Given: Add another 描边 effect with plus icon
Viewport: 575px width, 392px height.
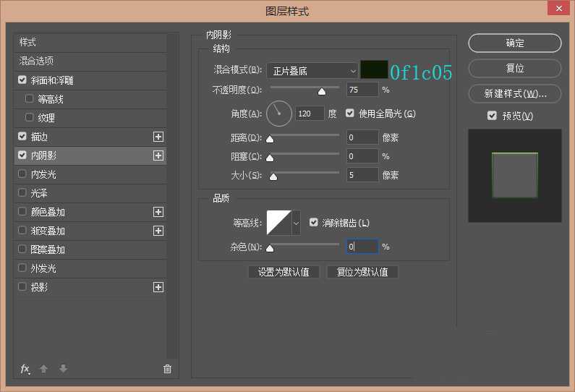Looking at the screenshot, I should (x=158, y=137).
